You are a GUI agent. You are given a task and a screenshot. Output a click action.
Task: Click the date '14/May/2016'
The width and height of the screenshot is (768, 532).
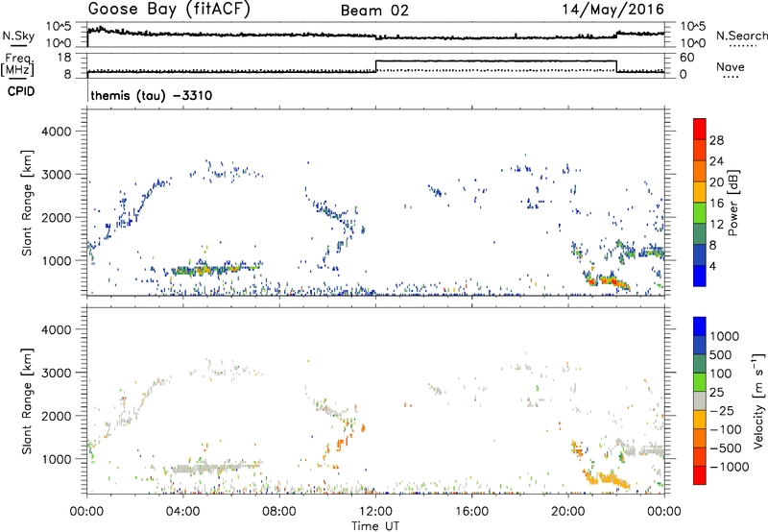tap(612, 10)
